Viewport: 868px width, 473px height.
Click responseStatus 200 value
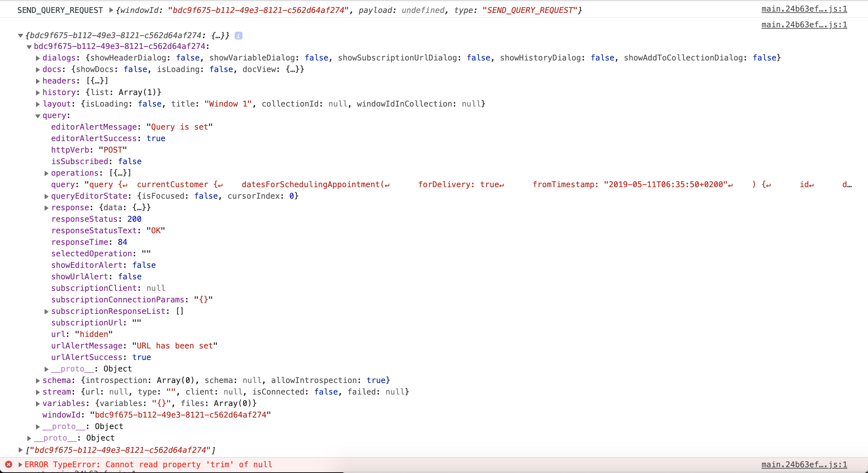click(x=134, y=219)
